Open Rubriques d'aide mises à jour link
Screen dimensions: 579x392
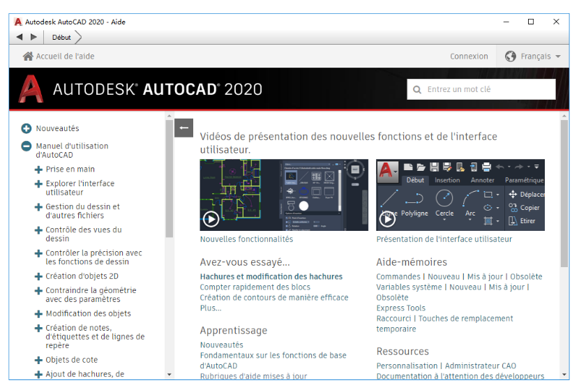[253, 376]
